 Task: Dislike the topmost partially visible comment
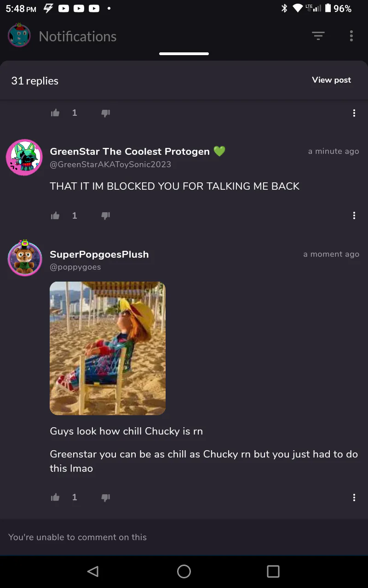click(105, 113)
